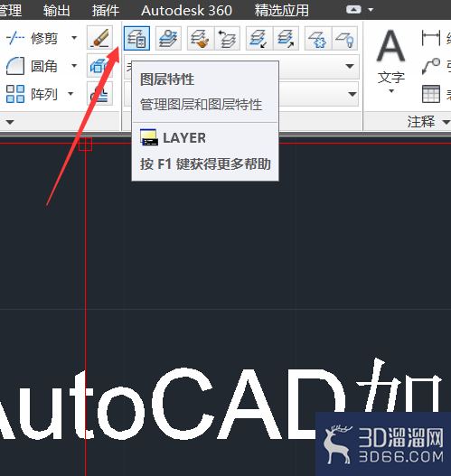Expand the Text (文字) dropdown arrow
This screenshot has width=451, height=476.
pos(391,91)
